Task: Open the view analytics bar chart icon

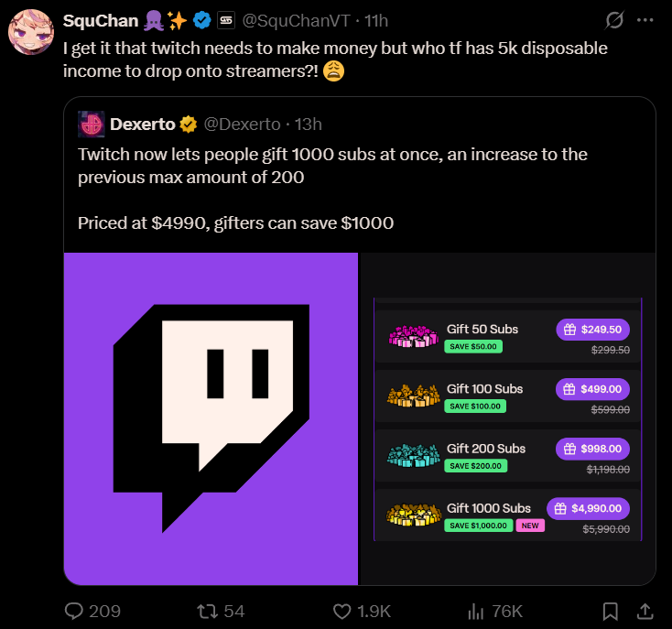Action: (x=475, y=611)
